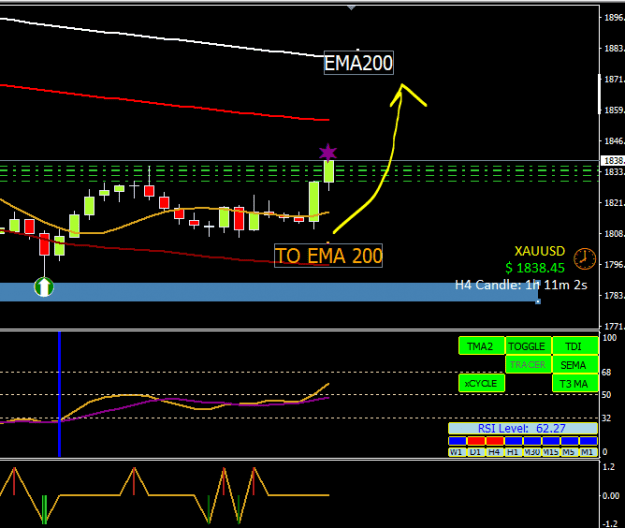This screenshot has height=528, width=625.
Task: Select the H4 timeframe label
Action: click(495, 452)
